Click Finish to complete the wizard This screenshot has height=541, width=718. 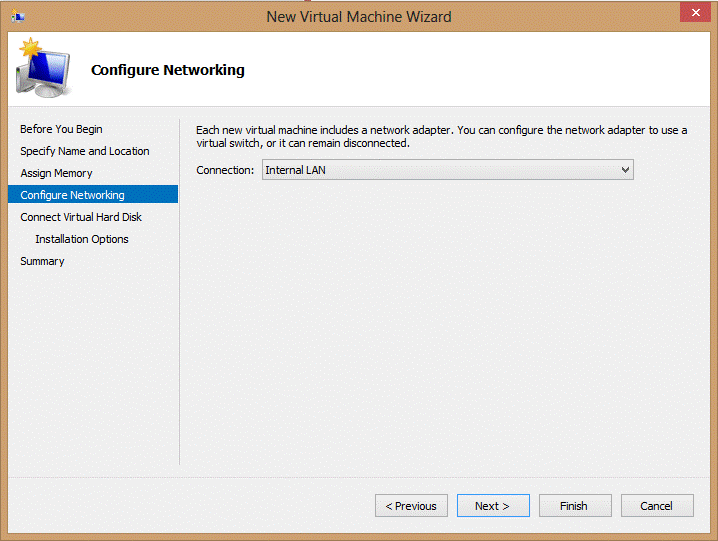pyautogui.click(x=575, y=506)
